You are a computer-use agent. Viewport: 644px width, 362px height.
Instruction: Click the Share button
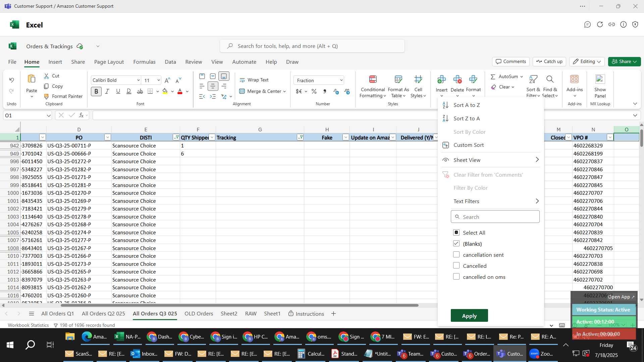click(624, 62)
